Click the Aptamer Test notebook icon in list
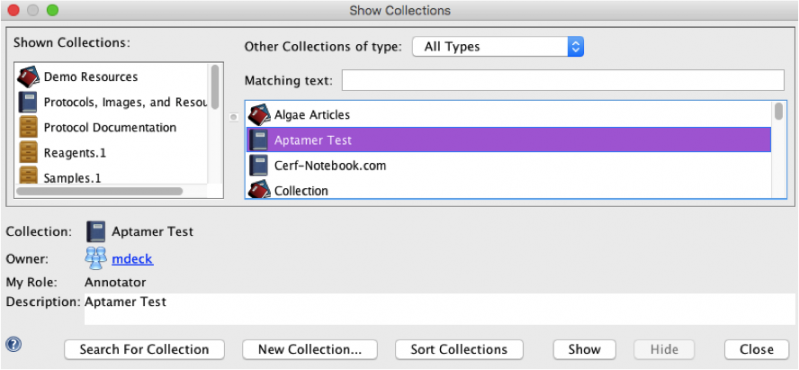 tap(259, 140)
